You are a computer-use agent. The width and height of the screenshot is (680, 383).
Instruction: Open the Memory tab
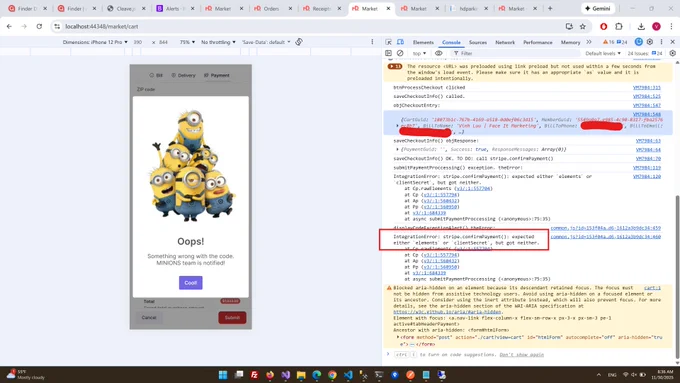click(570, 42)
